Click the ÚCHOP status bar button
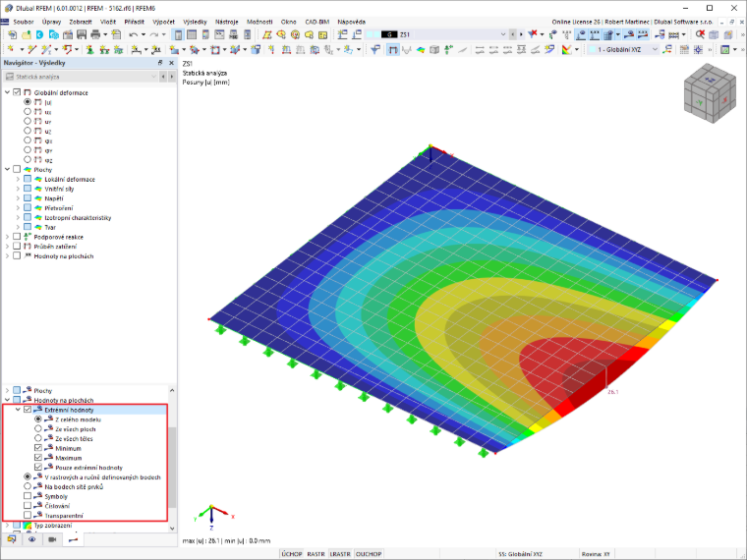Image resolution: width=747 pixels, height=560 pixels. (292, 554)
